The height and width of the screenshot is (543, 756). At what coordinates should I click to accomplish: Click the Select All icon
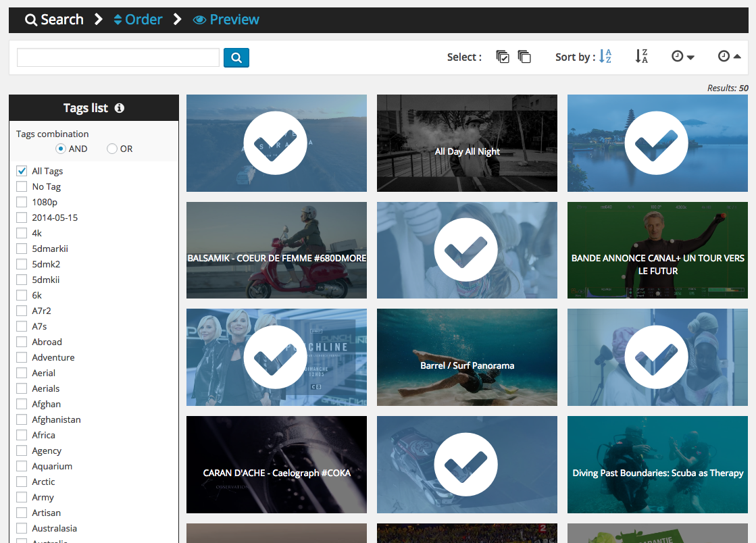pyautogui.click(x=503, y=57)
